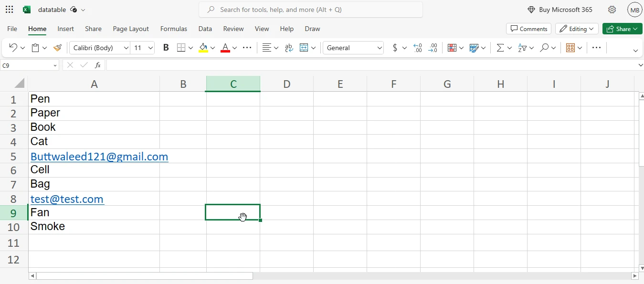
Task: Open the test@test.com email link
Action: click(x=67, y=199)
